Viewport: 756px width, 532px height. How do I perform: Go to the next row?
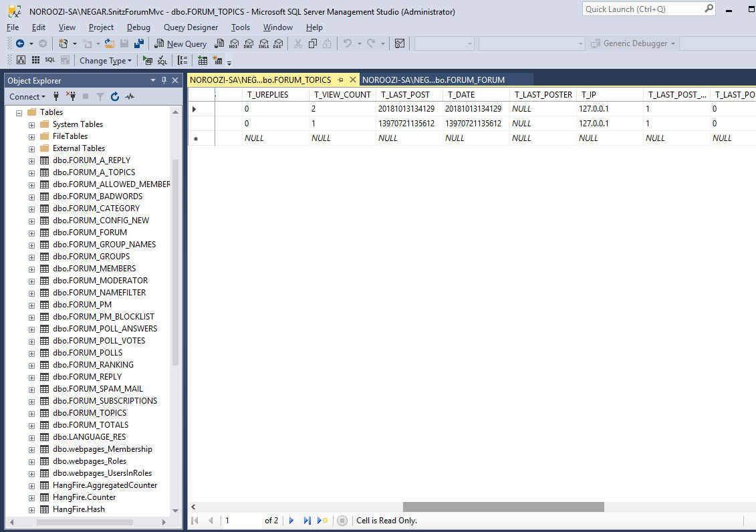click(291, 520)
